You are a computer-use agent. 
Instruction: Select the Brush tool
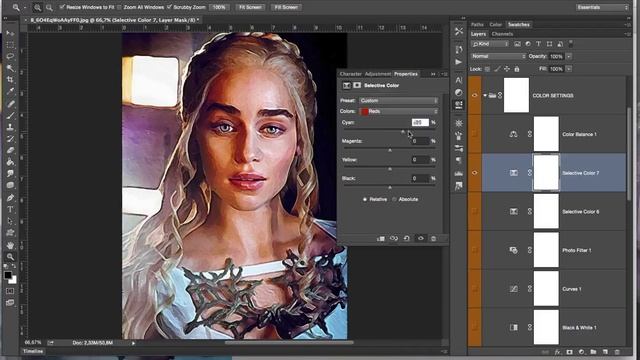coord(11,116)
